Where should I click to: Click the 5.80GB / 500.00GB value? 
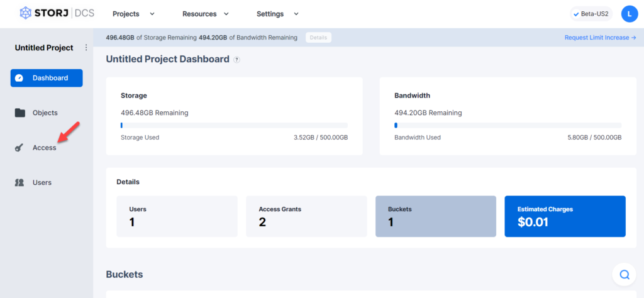594,138
